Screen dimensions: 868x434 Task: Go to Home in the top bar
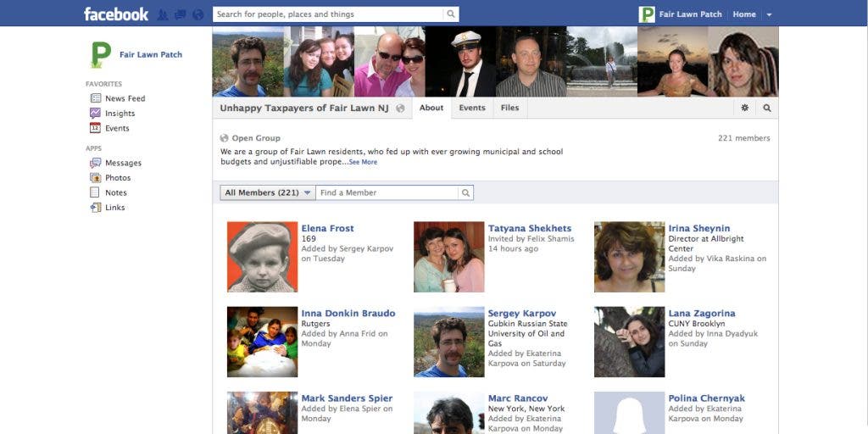[x=744, y=14]
